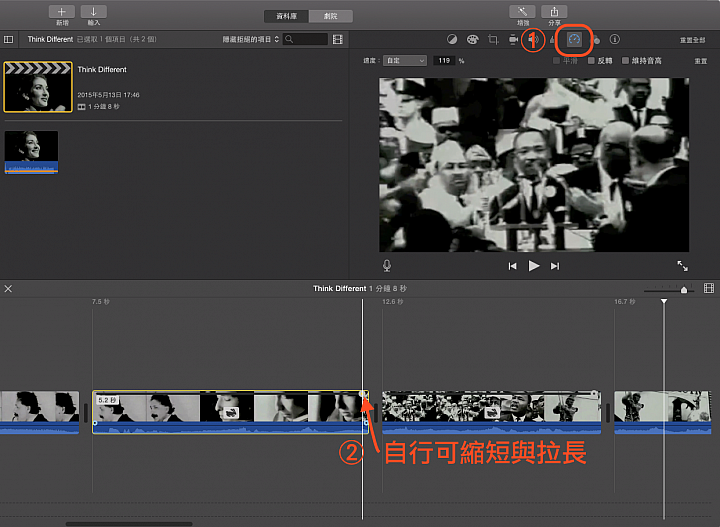Select the statue clip at 16.7 秒
Screen dimensions: 720x527
(663, 412)
